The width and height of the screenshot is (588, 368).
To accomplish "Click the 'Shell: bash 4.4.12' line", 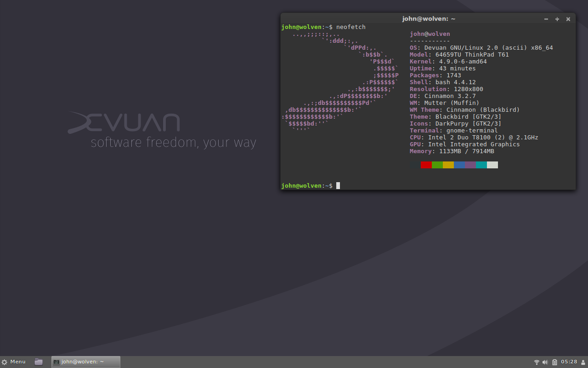I will tap(443, 82).
